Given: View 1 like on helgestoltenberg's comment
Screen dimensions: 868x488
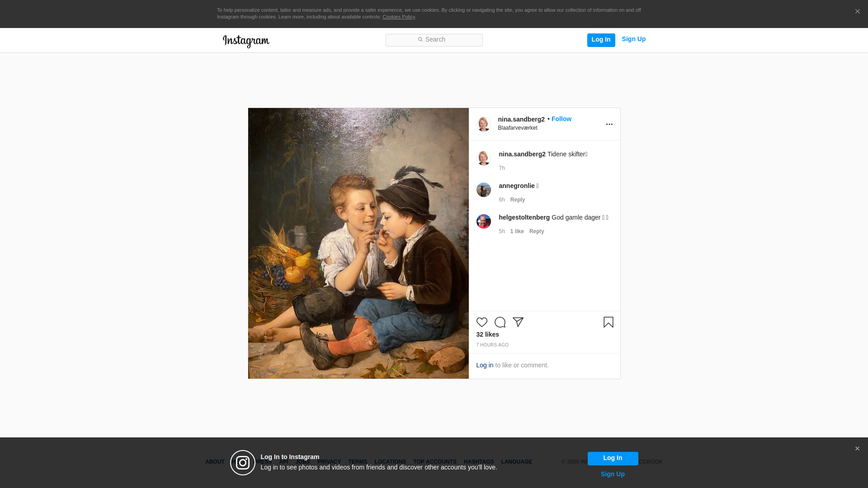Looking at the screenshot, I should 517,231.
